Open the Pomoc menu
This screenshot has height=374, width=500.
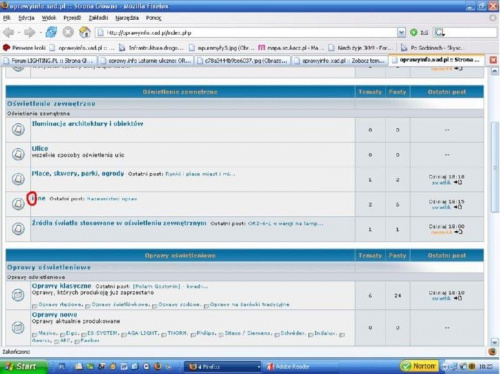point(154,18)
